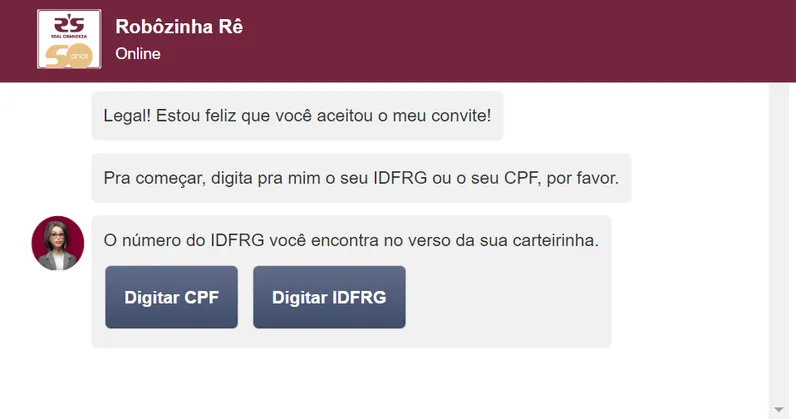This screenshot has height=419, width=796.
Task: Click the 'Pra começar' message bubble
Action: click(361, 178)
